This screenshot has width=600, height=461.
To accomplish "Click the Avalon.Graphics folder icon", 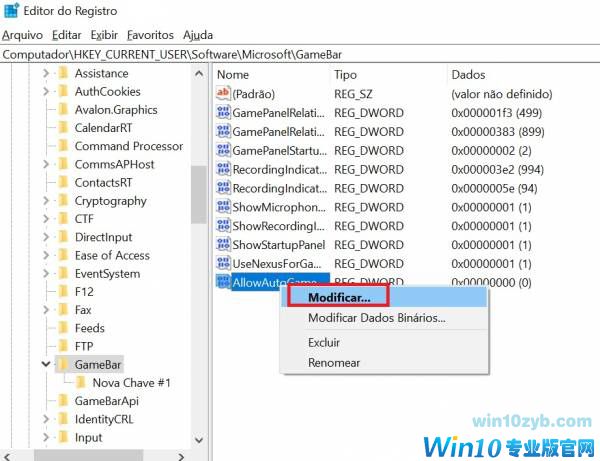I will tap(64, 109).
